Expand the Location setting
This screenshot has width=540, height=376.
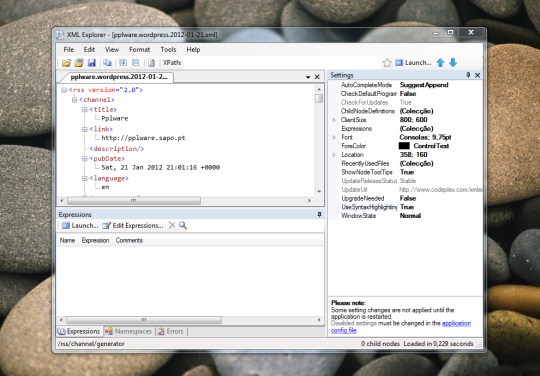pos(334,155)
